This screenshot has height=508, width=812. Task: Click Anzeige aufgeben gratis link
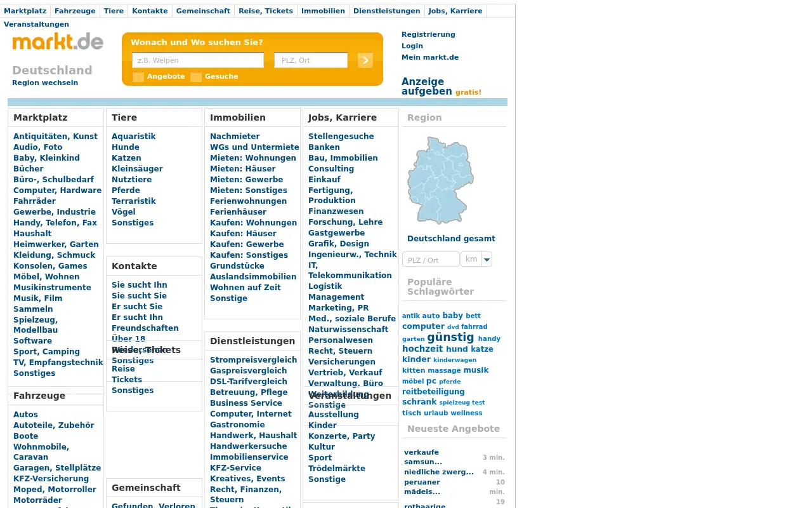(442, 86)
